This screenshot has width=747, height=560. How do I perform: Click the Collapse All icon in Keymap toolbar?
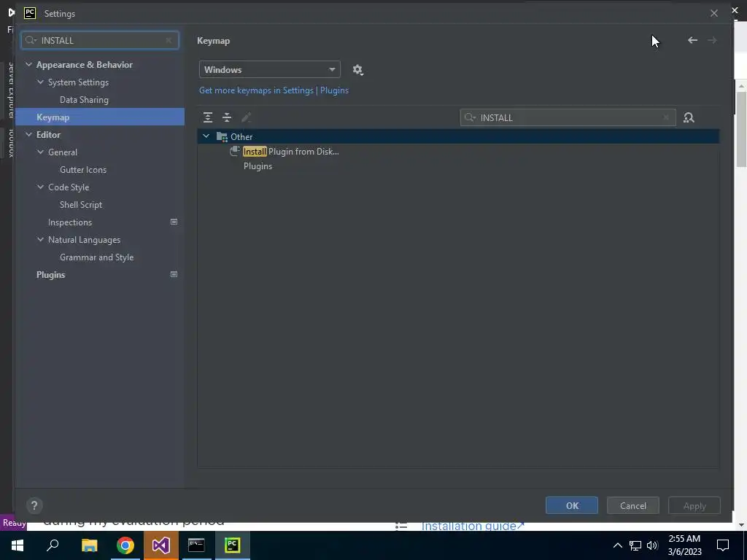click(227, 117)
